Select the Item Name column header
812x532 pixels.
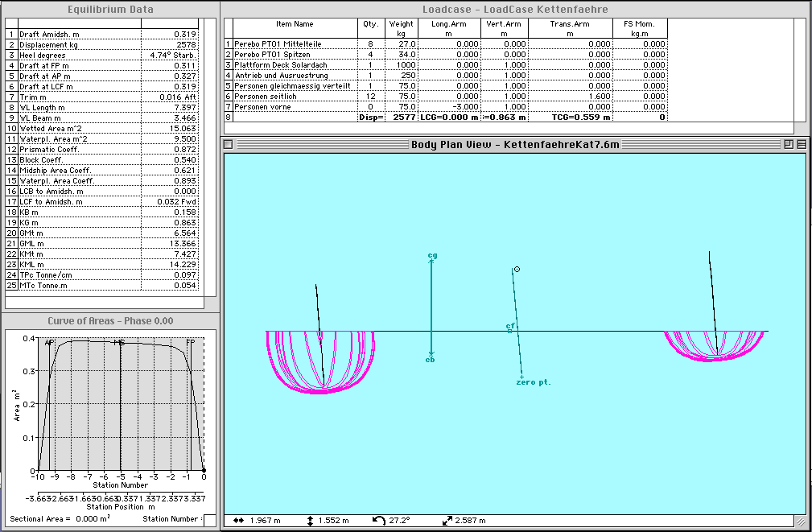295,25
